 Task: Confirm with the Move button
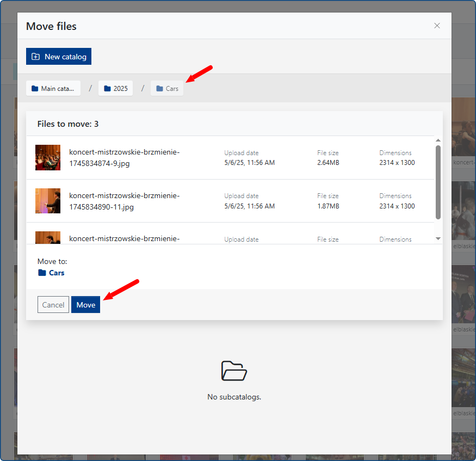85,305
